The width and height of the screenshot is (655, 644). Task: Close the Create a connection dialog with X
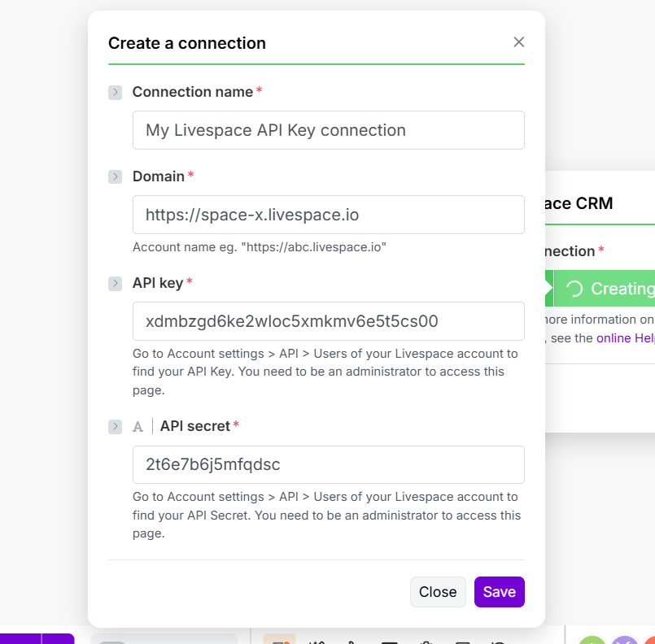pos(518,42)
